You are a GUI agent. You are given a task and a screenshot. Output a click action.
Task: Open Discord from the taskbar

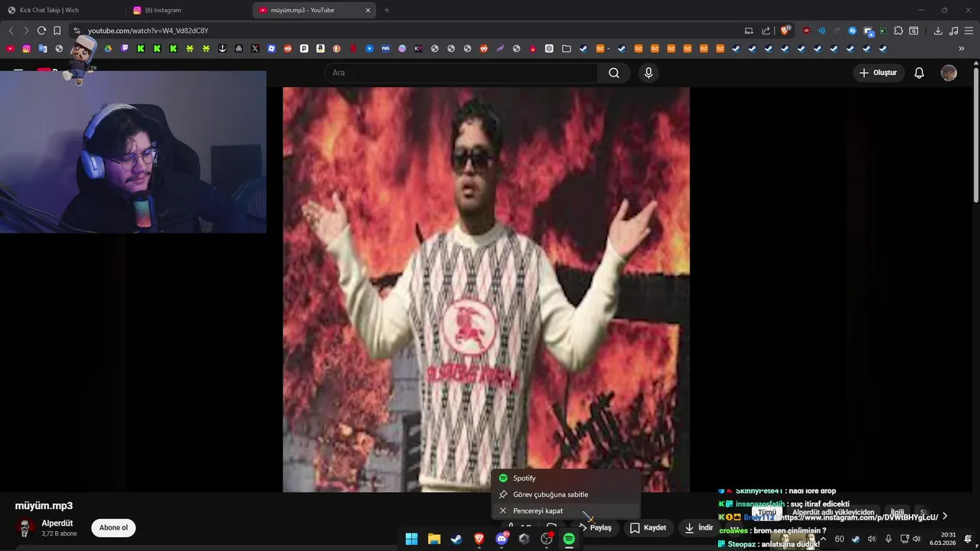(x=501, y=539)
